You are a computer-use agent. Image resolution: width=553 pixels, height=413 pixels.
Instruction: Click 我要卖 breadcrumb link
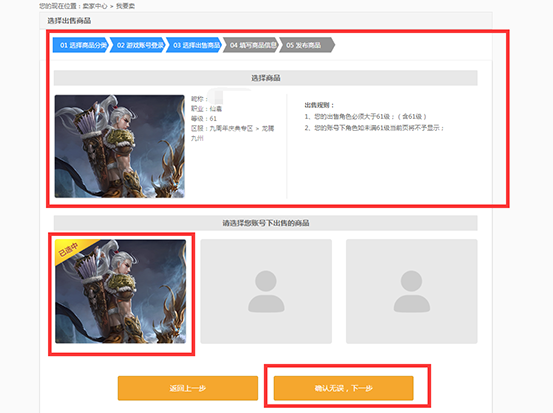pos(125,6)
